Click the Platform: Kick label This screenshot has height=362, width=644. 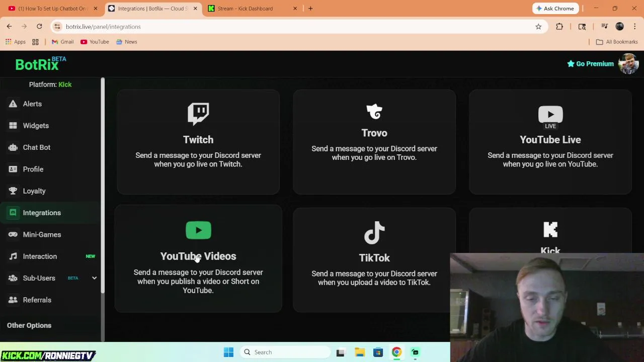pyautogui.click(x=50, y=84)
